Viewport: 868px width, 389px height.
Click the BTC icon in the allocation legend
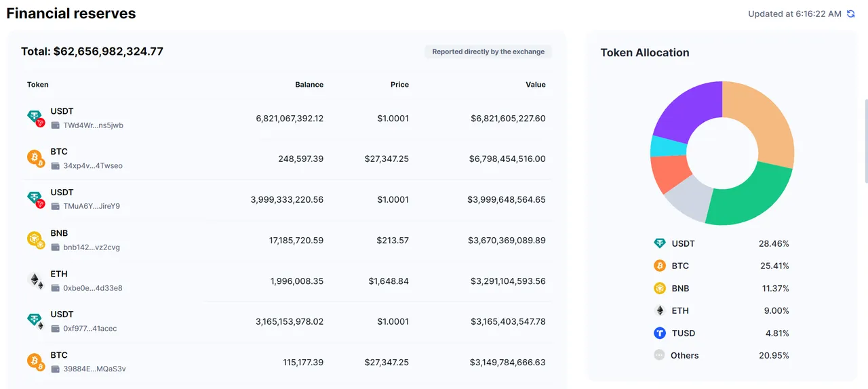click(660, 266)
